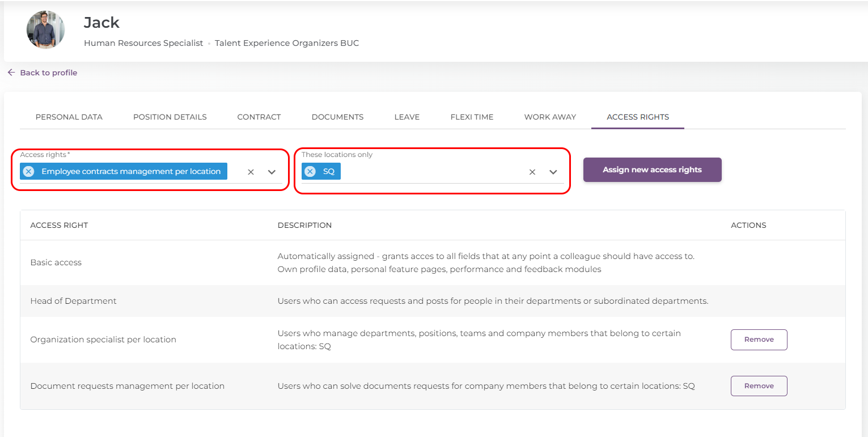This screenshot has width=868, height=437.
Task: Remove the SQ location chip
Action: (310, 171)
